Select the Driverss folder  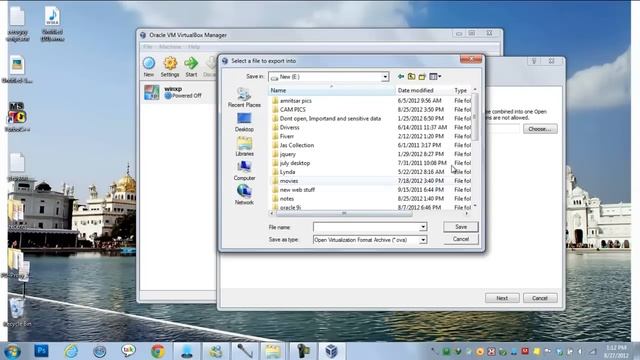coord(289,128)
